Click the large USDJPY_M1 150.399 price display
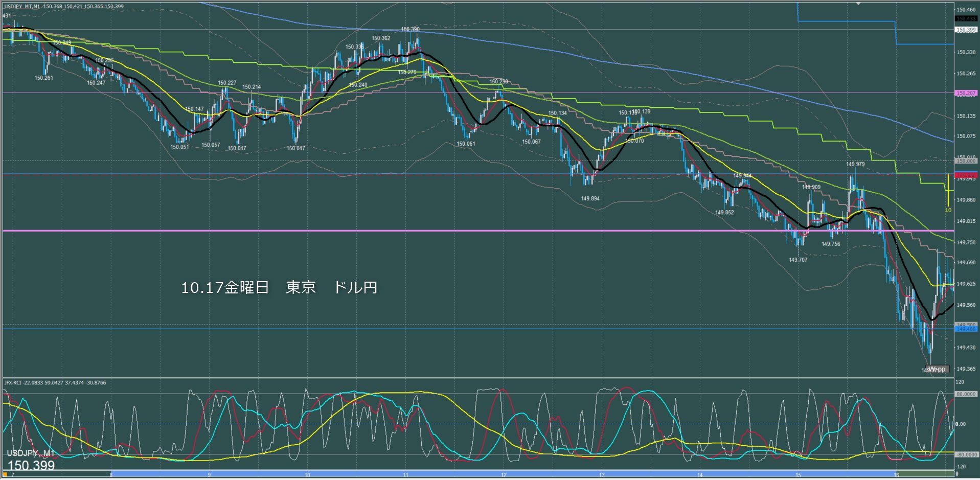 (x=31, y=461)
